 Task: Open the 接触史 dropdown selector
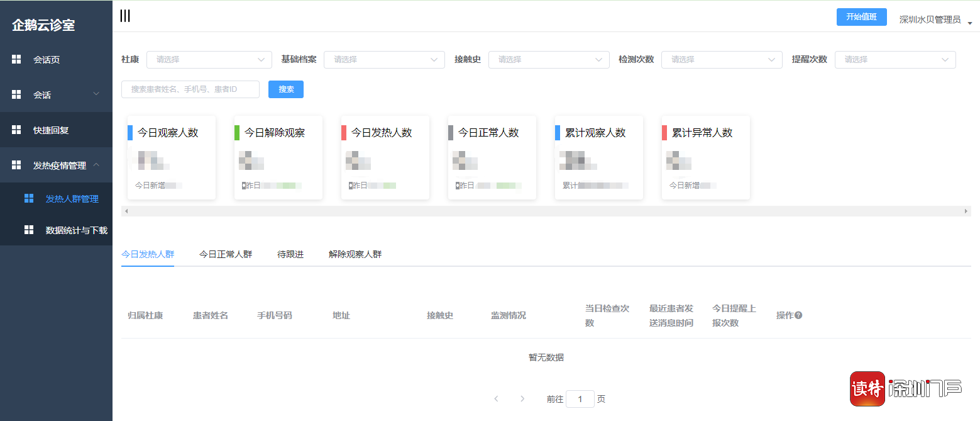[x=548, y=60]
